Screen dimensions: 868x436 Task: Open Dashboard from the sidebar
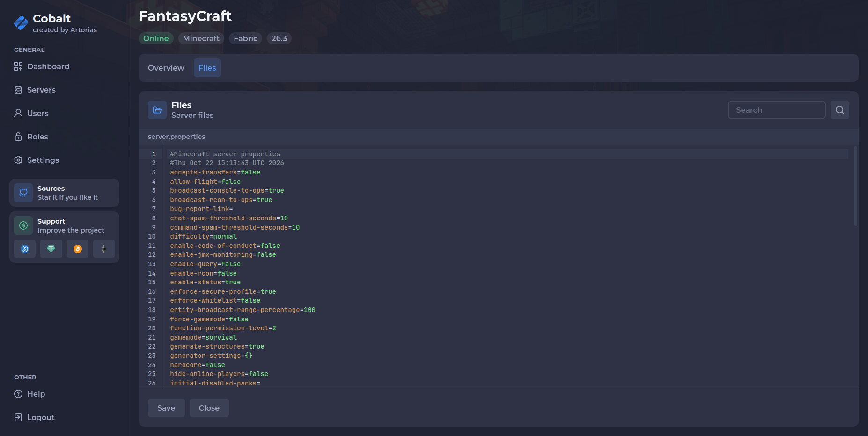(42, 66)
